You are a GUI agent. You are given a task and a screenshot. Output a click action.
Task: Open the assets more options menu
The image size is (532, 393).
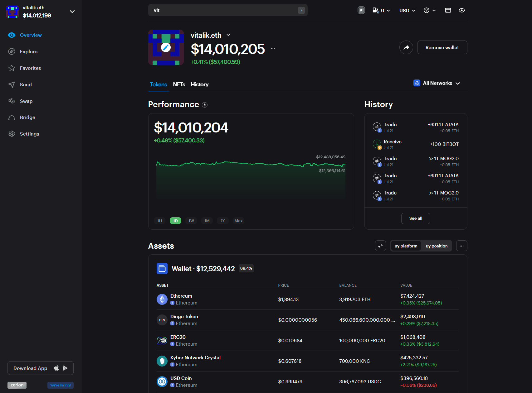click(462, 246)
